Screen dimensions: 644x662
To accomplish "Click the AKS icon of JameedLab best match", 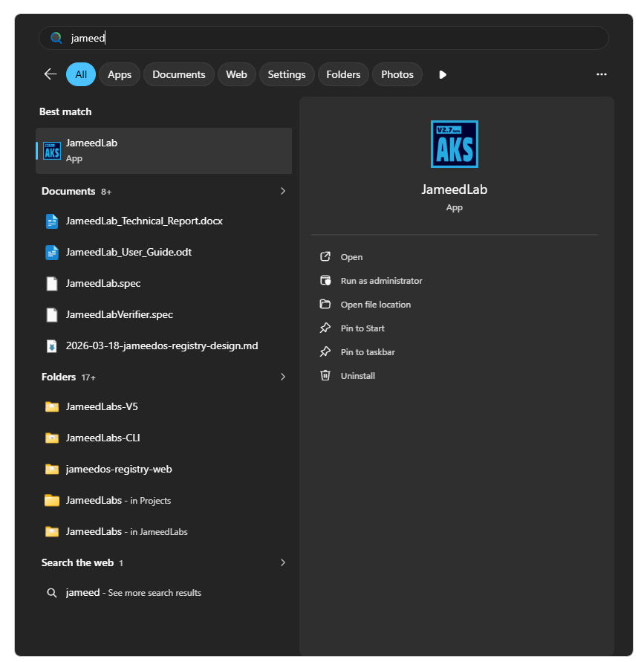I will (52, 151).
